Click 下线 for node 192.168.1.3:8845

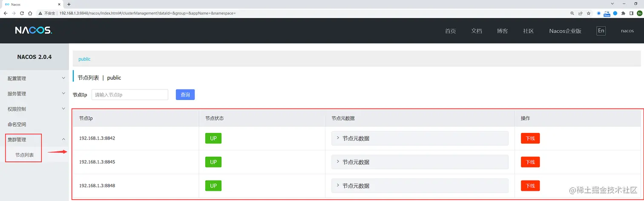click(530, 162)
